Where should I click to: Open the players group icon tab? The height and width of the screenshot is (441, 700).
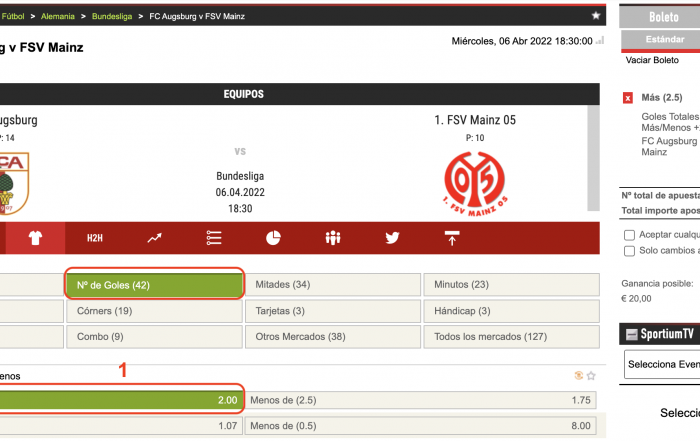[x=333, y=238]
